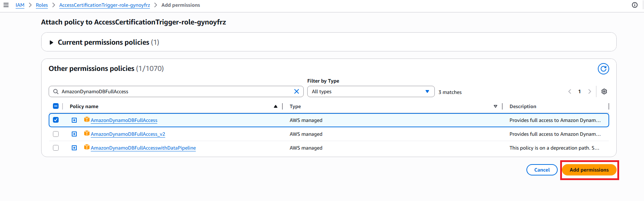Viewport: 644px width, 201px height.
Task: Check the AmazonDynamoDBFullAccesswithDataPipeline checkbox
Action: (x=56, y=148)
